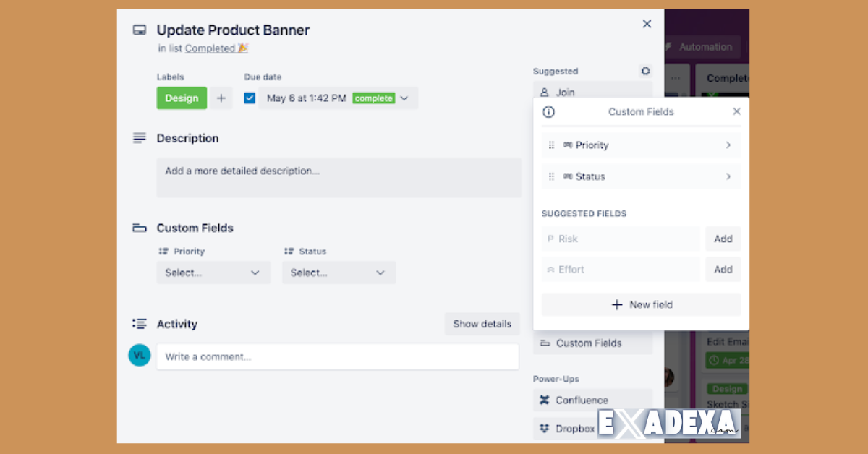This screenshot has height=454, width=868.
Task: Click the flag icon beside the Risk field
Action: point(551,239)
